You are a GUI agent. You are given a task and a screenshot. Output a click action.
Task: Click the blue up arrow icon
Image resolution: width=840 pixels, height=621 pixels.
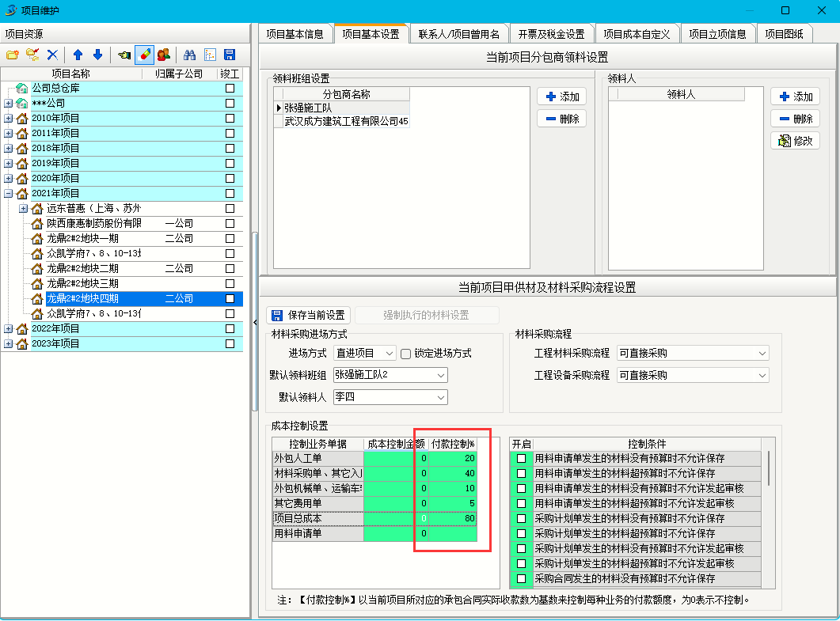tap(78, 55)
